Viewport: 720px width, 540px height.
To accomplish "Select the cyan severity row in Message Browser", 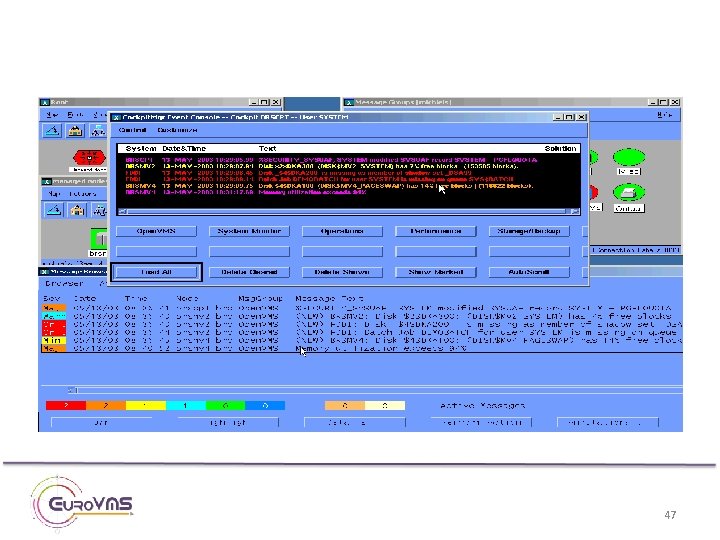I will (362, 316).
